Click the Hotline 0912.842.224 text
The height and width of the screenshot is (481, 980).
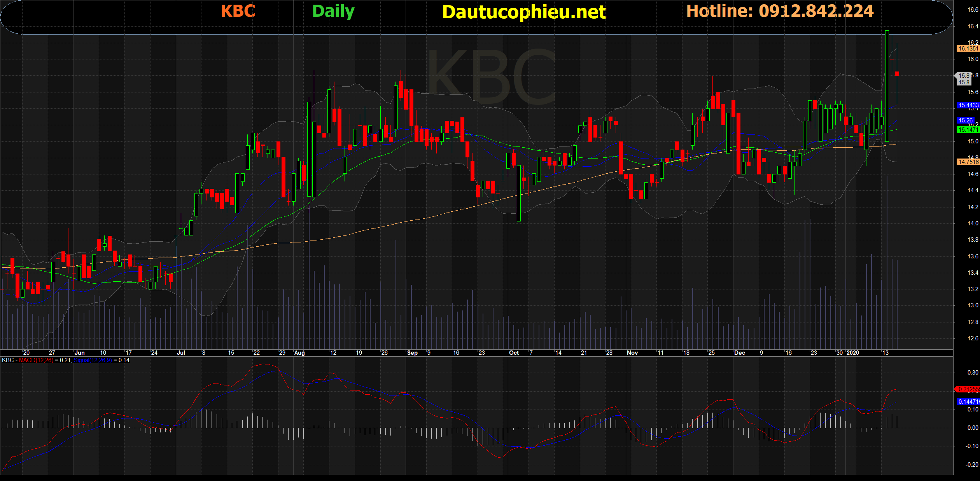[x=780, y=11]
